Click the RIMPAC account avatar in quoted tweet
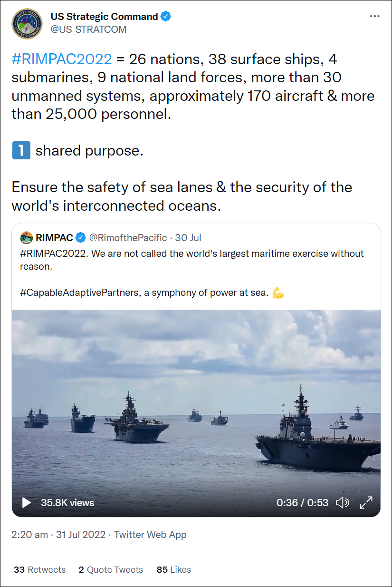Screen dimensions: 392x587 click(x=27, y=237)
